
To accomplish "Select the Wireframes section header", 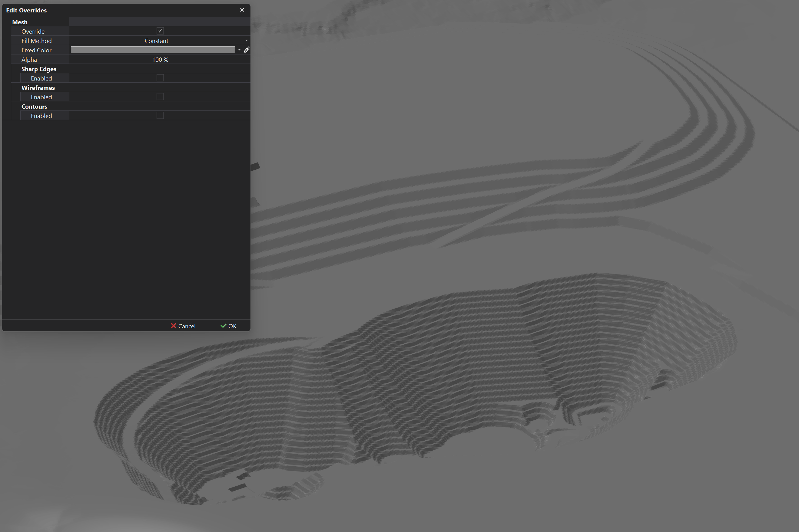I will coord(38,87).
